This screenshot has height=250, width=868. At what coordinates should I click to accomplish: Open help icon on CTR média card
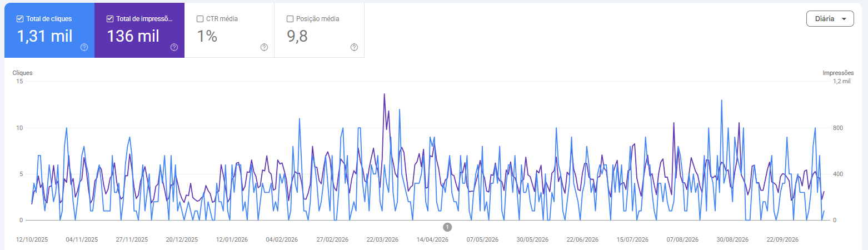[x=264, y=47]
